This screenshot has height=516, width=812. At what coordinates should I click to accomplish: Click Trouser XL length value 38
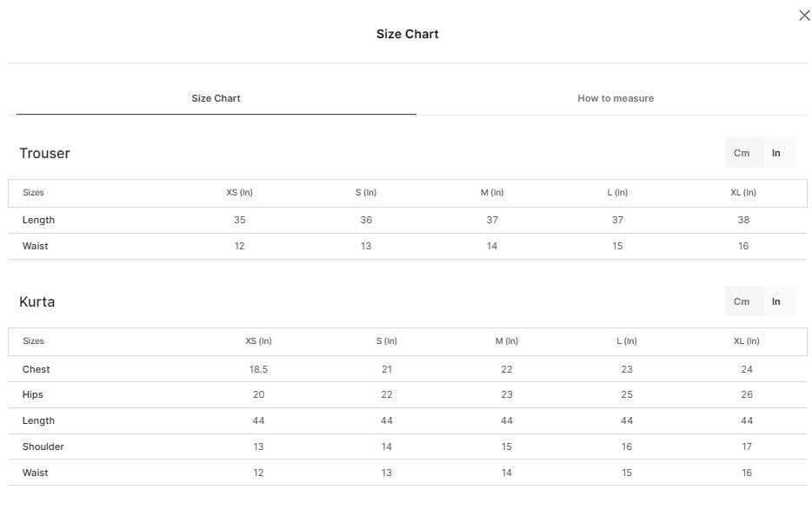coord(743,220)
